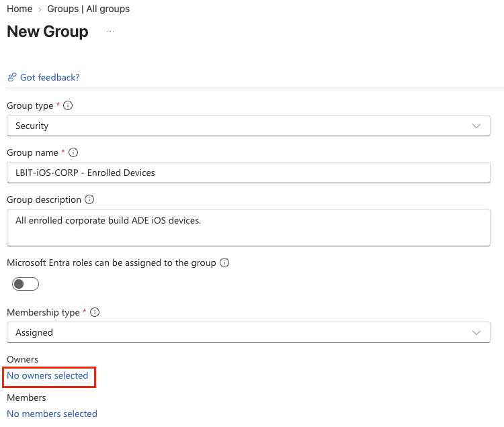Click the Group type field label
This screenshot has height=427, width=504.
click(x=30, y=105)
